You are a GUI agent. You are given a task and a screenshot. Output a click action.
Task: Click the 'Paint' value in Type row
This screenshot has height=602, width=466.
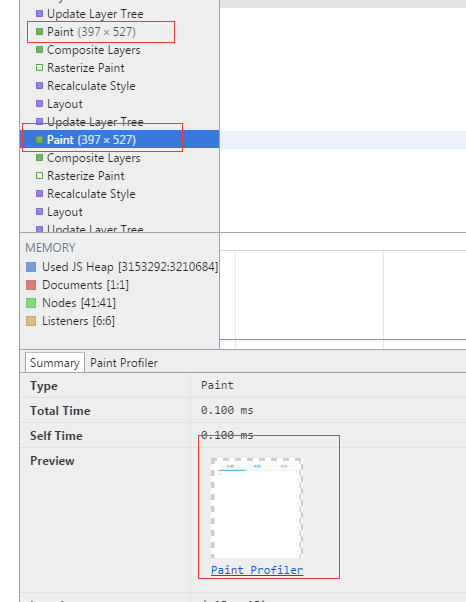(x=217, y=385)
